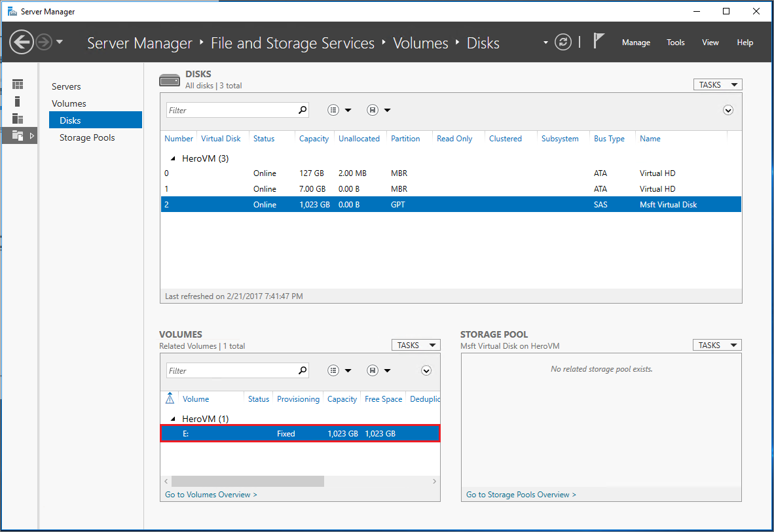Sort disks by Clustered column
Screen dimensions: 774x532
click(x=505, y=139)
